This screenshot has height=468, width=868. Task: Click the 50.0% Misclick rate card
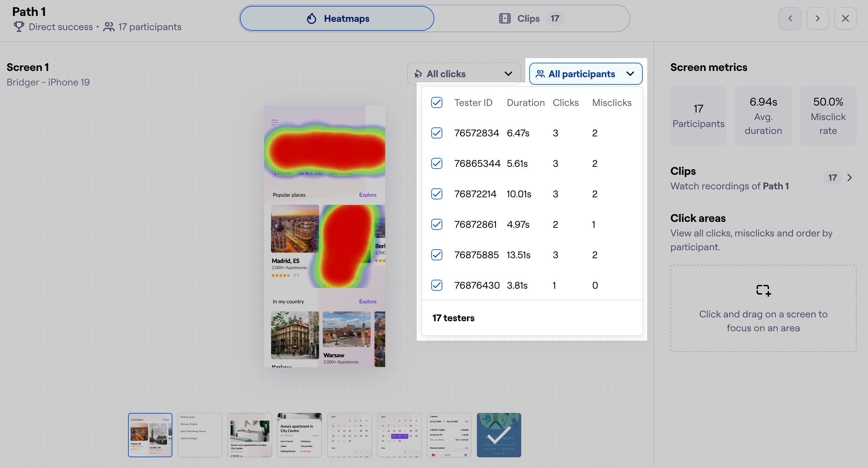click(x=828, y=116)
